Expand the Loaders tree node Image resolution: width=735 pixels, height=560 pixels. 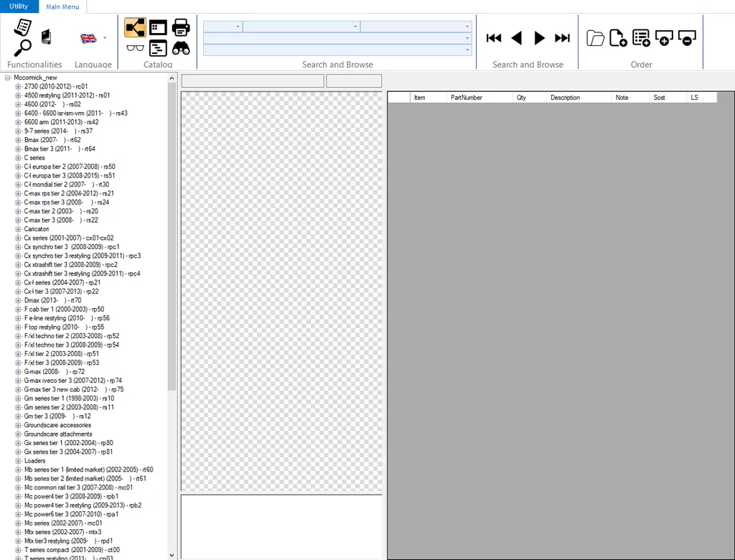tap(18, 461)
